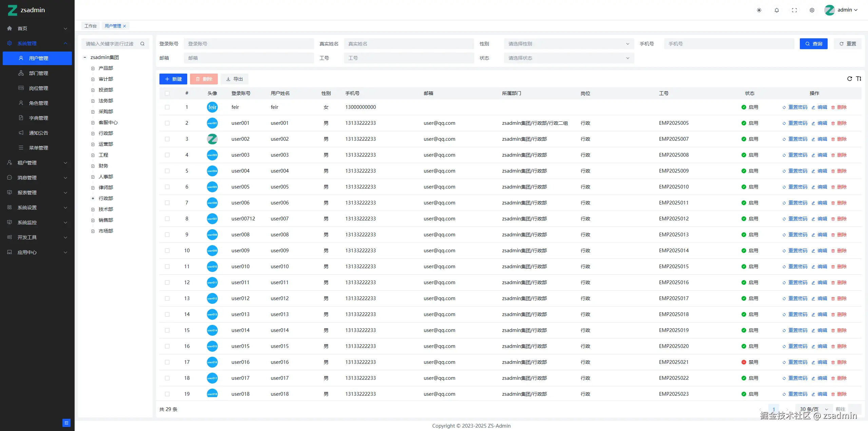Viewport: 868px width, 431px height.
Task: Click the table refresh icon
Action: [850, 79]
